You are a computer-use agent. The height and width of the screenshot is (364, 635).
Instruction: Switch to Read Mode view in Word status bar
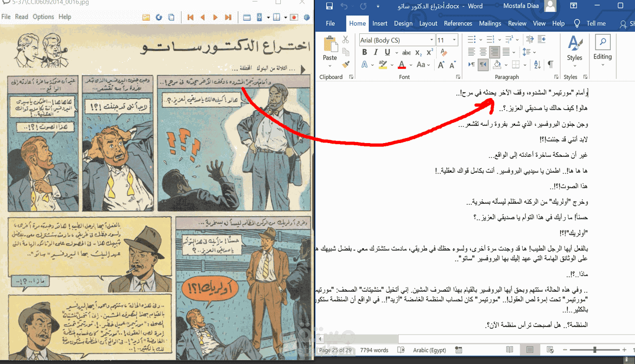(x=510, y=350)
